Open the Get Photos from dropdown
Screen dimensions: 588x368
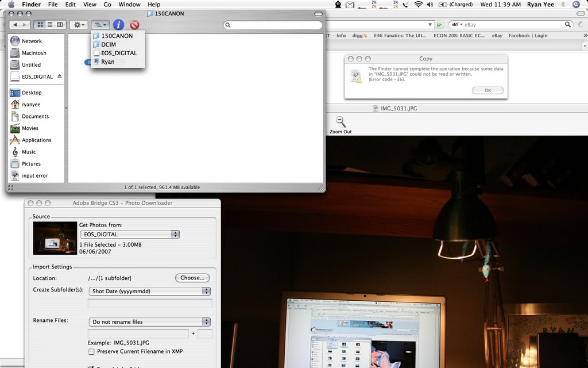point(130,235)
